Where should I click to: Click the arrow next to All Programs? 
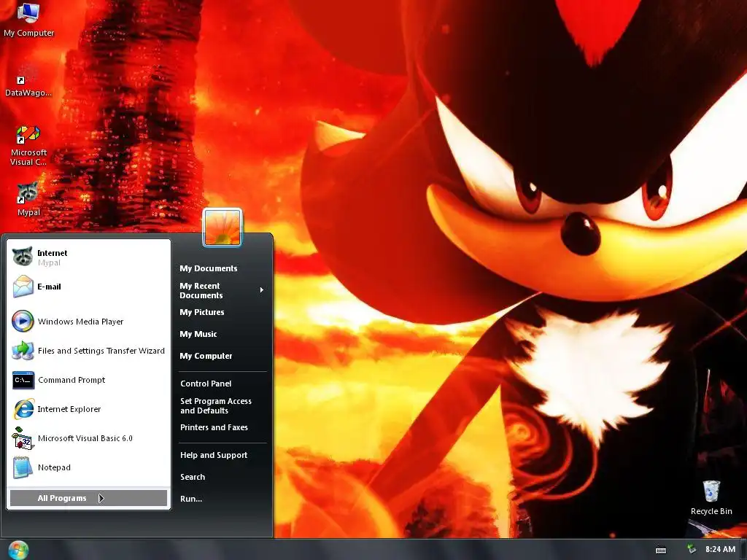click(101, 498)
